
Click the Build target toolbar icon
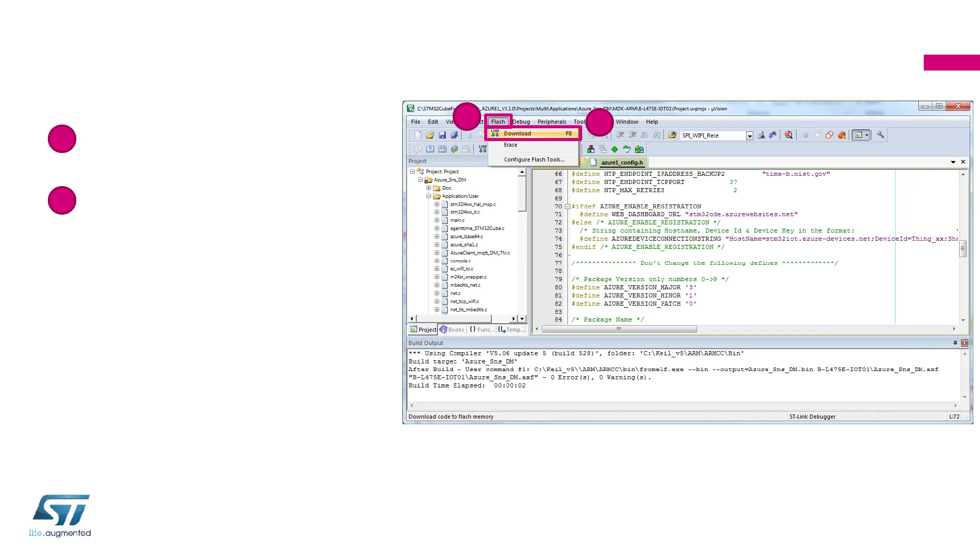[431, 149]
